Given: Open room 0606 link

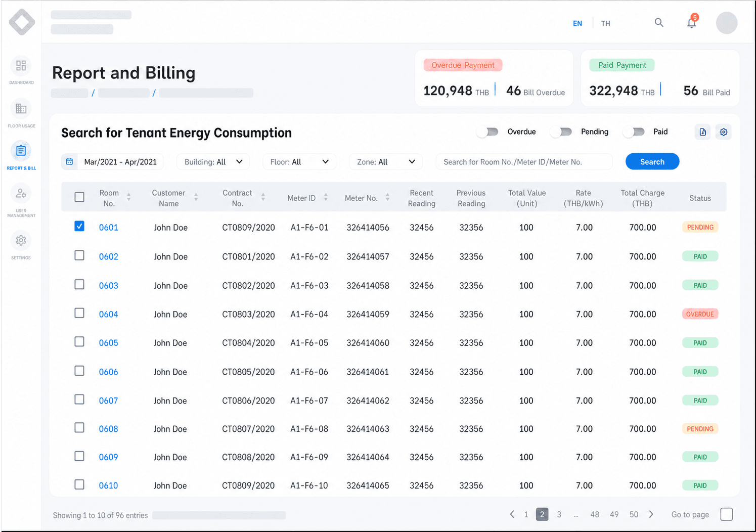Looking at the screenshot, I should [109, 372].
